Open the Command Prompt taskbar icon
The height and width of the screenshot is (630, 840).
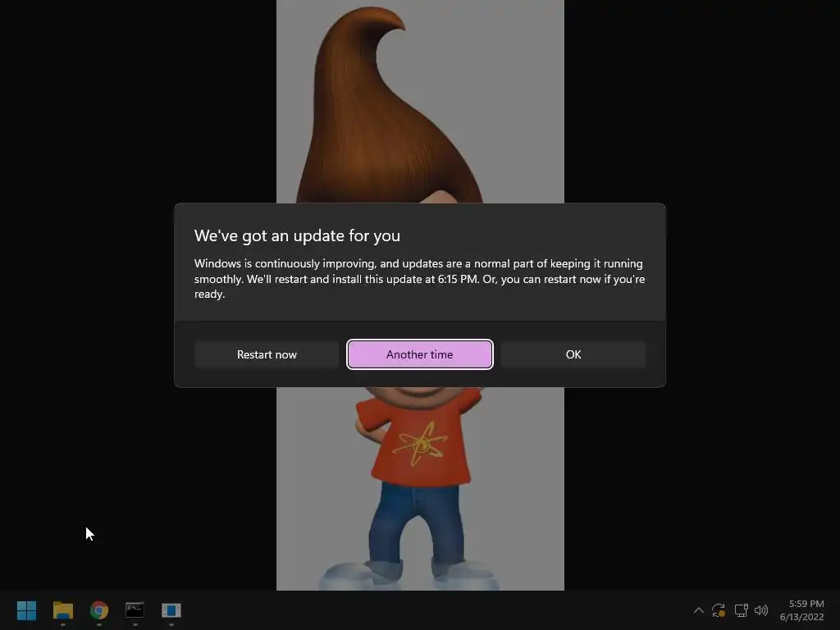(x=135, y=610)
